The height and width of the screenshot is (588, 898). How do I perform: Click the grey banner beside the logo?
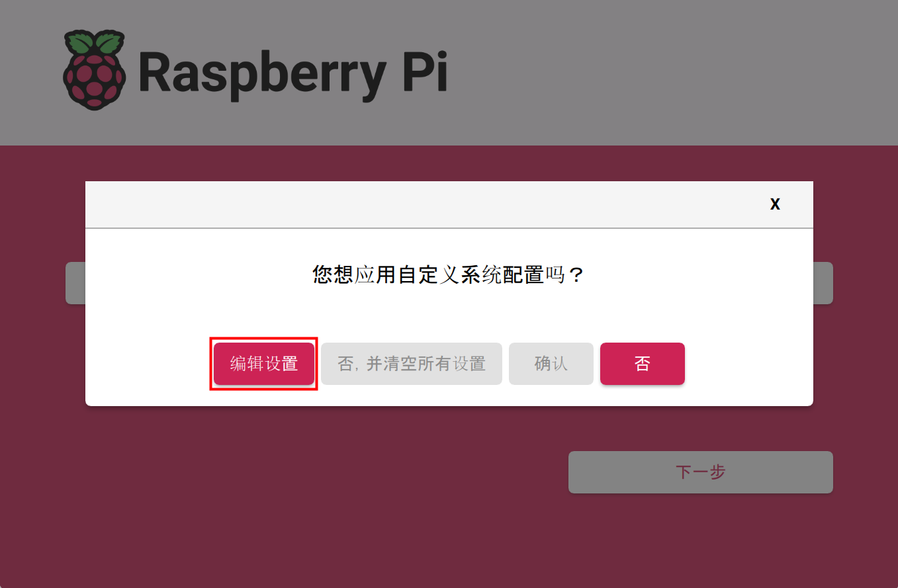[x=662, y=73]
